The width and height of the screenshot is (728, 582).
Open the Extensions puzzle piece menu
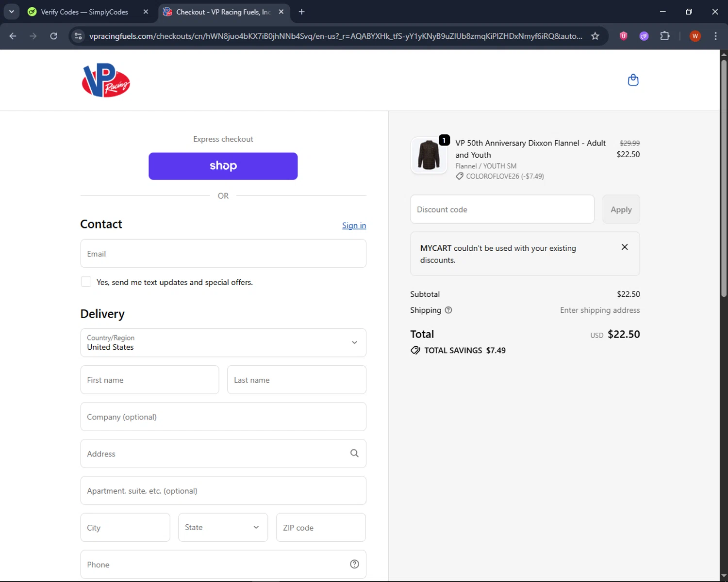click(665, 36)
